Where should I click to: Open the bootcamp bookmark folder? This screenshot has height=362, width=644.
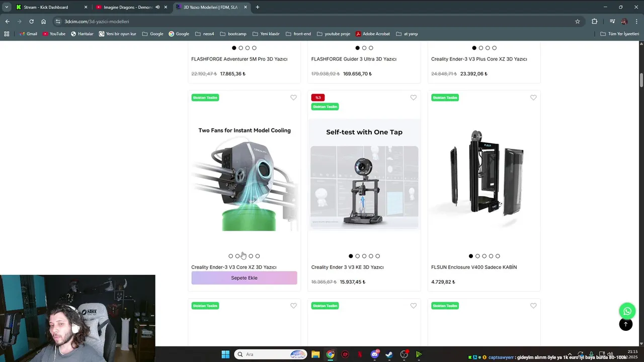tap(233, 34)
